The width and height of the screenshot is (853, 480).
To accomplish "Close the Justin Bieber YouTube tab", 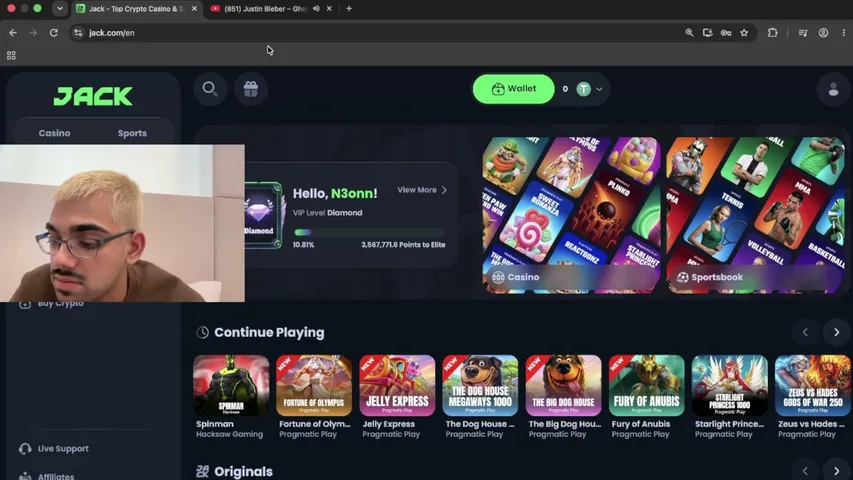I will (x=329, y=9).
